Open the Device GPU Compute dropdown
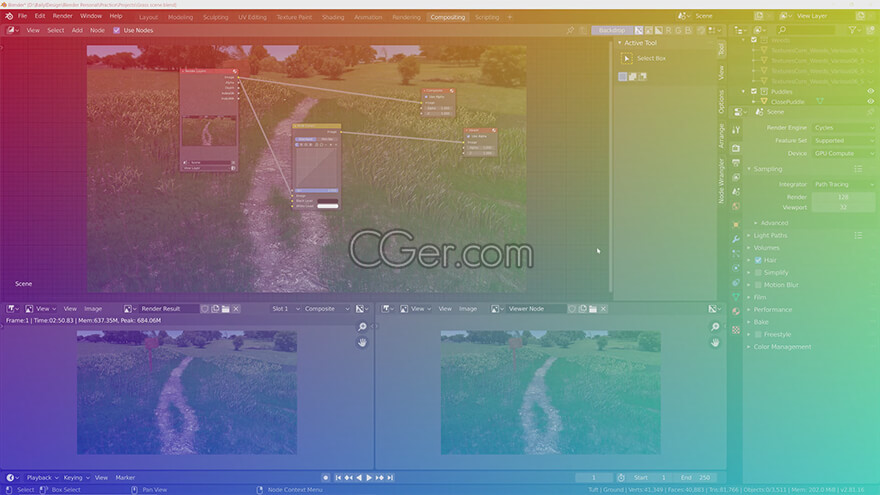This screenshot has height=495, width=880. [x=844, y=154]
